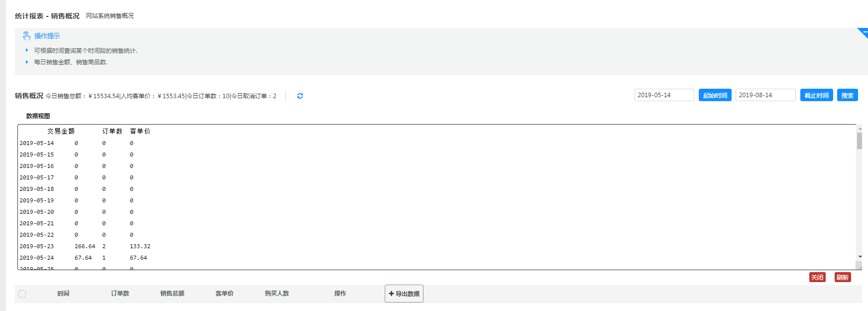Collapse the tips panel with corner minus icon

coord(864,32)
